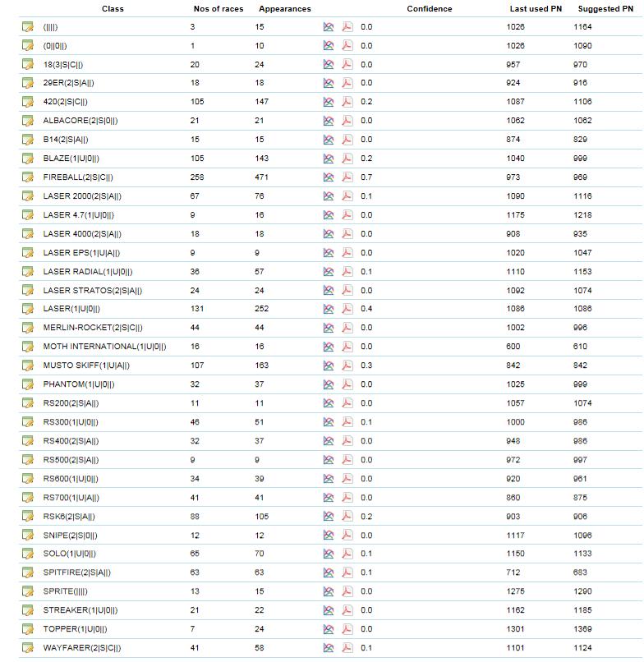
Task: Click the chart icon for the FIREBALL row
Action: [x=328, y=177]
